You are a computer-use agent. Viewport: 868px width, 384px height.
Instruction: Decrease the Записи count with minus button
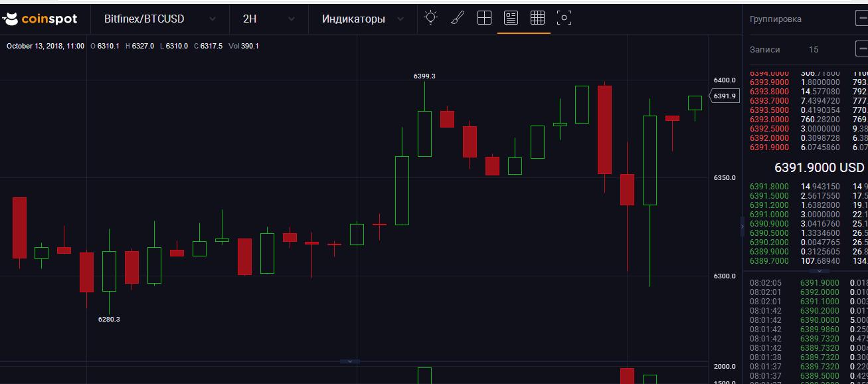coord(861,49)
